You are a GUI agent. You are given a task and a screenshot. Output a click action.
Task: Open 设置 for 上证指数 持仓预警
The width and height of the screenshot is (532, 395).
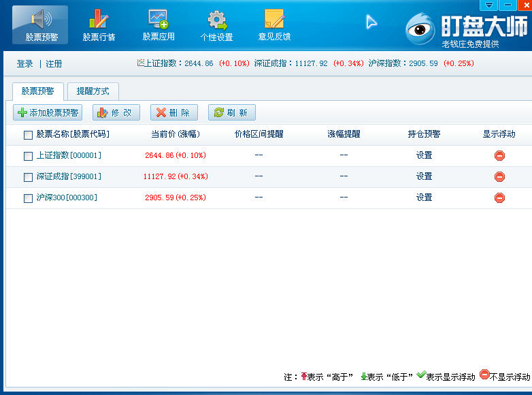[x=424, y=155]
